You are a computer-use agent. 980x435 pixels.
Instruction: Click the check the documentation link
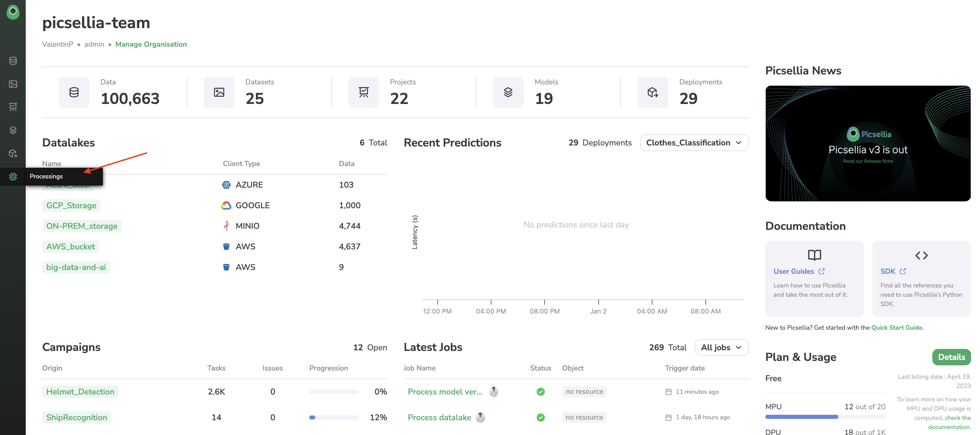(x=950, y=422)
